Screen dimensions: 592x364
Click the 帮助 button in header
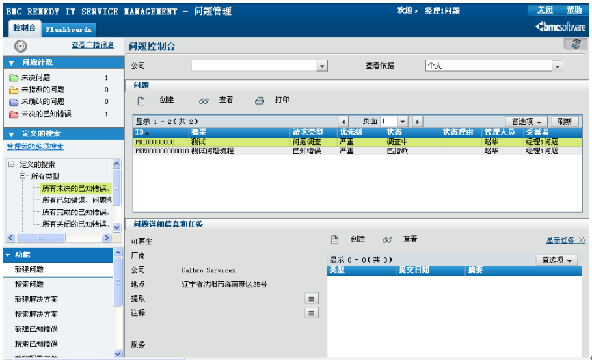click(574, 10)
